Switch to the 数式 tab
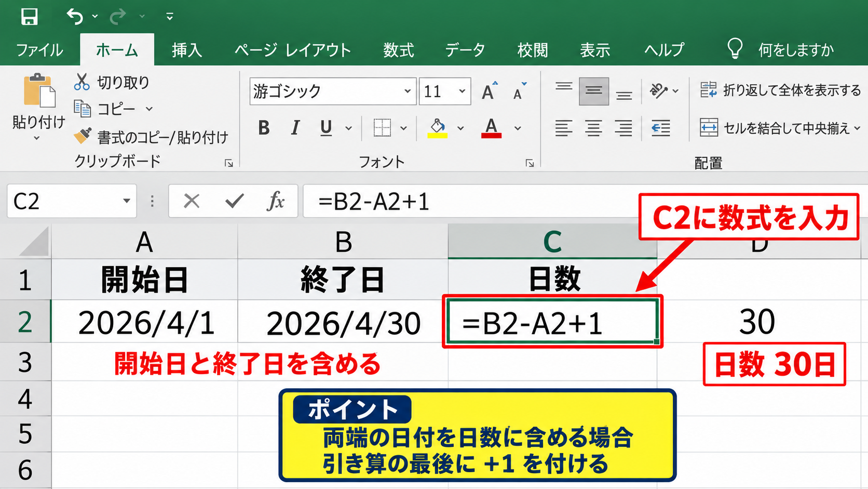This screenshot has height=489, width=868. coord(399,50)
